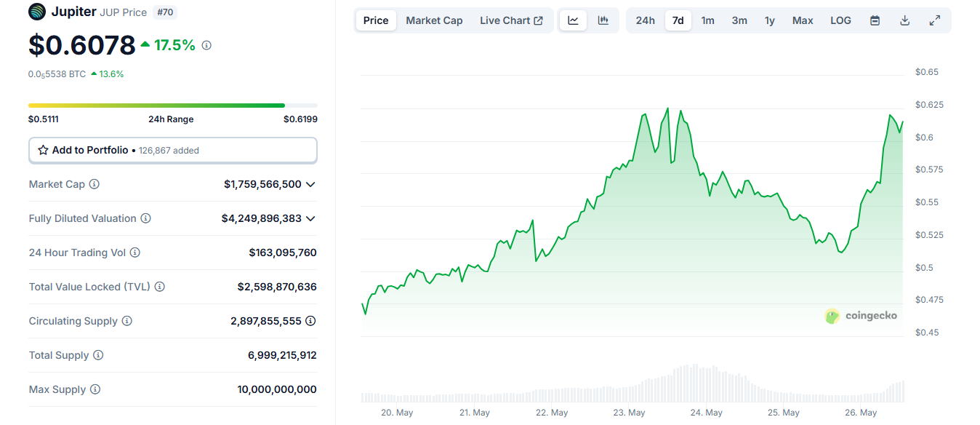This screenshot has width=980, height=425.
Task: Click info icon beside Market Cap
Action: click(x=94, y=184)
